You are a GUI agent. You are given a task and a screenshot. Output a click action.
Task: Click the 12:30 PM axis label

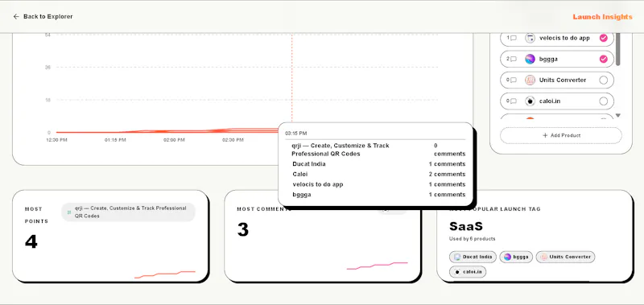click(x=56, y=140)
